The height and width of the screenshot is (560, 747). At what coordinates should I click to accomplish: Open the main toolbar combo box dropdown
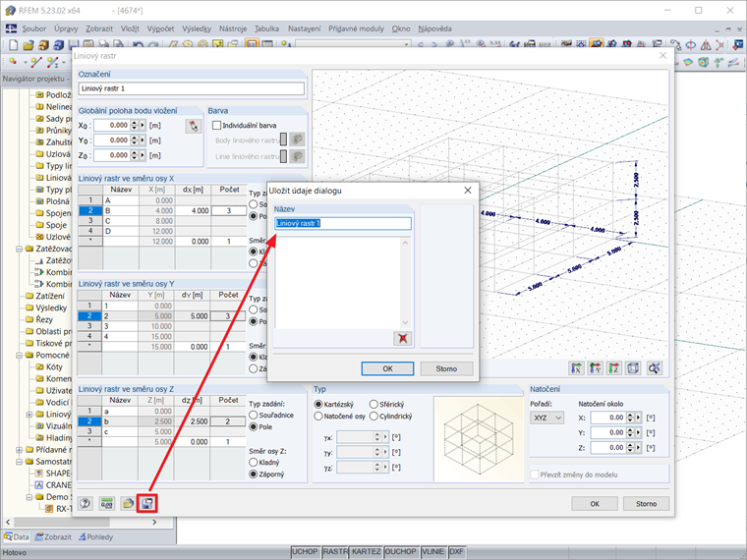pyautogui.click(x=406, y=45)
